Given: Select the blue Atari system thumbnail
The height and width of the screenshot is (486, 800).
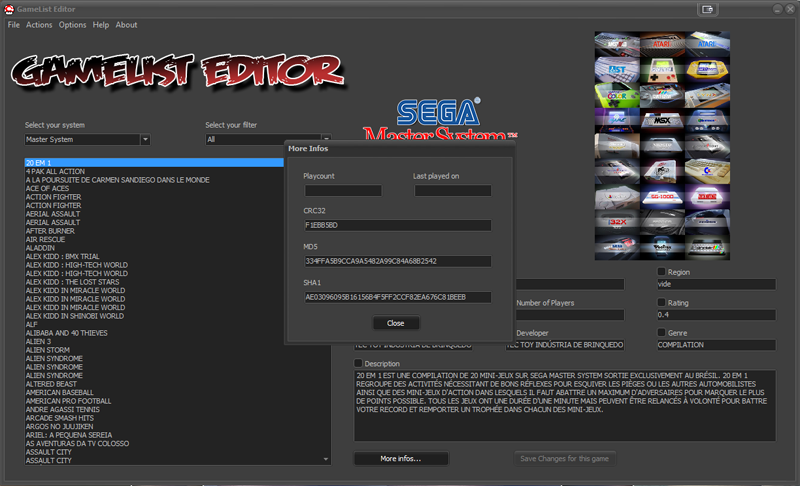Looking at the screenshot, I should tap(707, 44).
